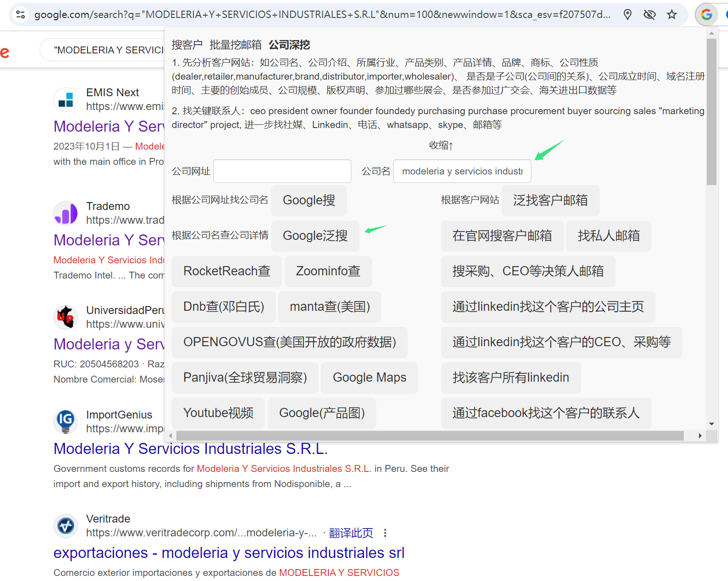This screenshot has width=728, height=581.
Task: Click 通过facebook找这个客户的联系人 button
Action: pyautogui.click(x=546, y=413)
